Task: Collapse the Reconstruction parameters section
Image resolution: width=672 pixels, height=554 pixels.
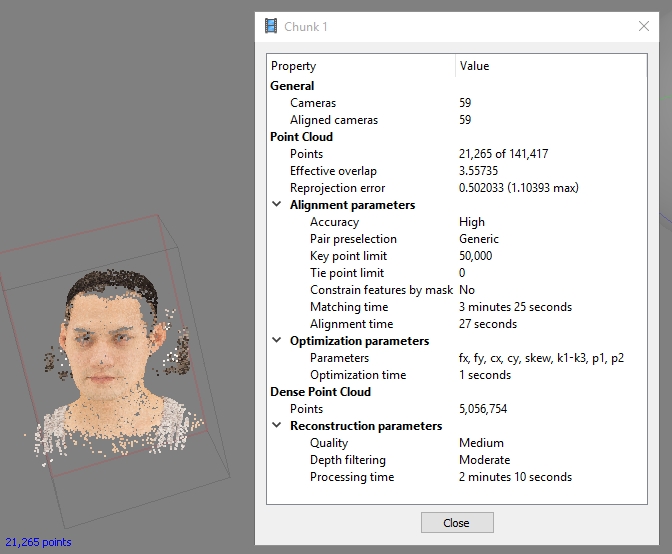Action: click(277, 426)
